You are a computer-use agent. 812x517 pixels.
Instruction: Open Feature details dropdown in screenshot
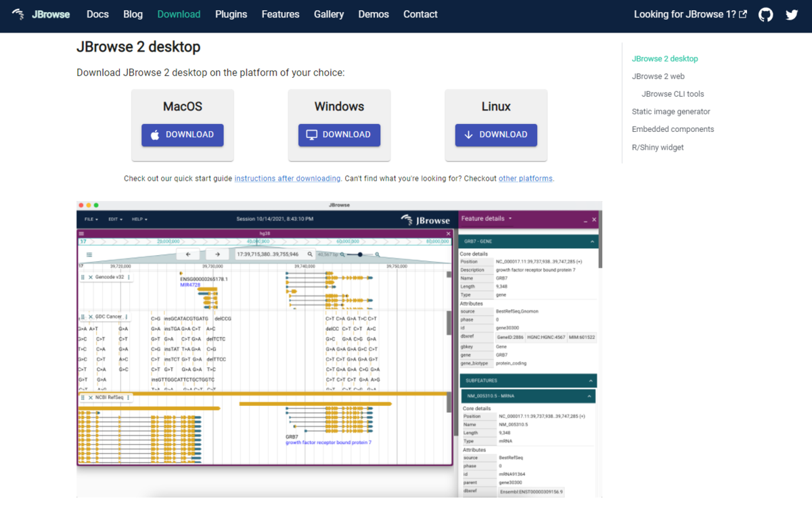pos(487,219)
